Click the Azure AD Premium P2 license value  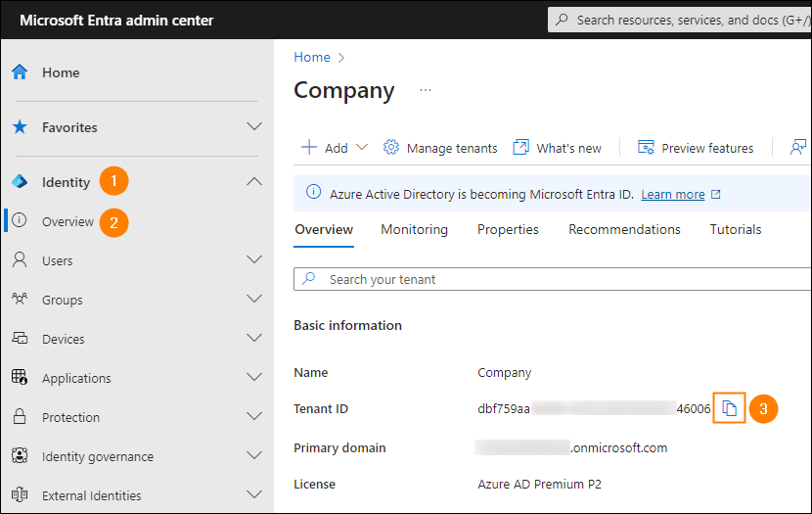point(539,484)
